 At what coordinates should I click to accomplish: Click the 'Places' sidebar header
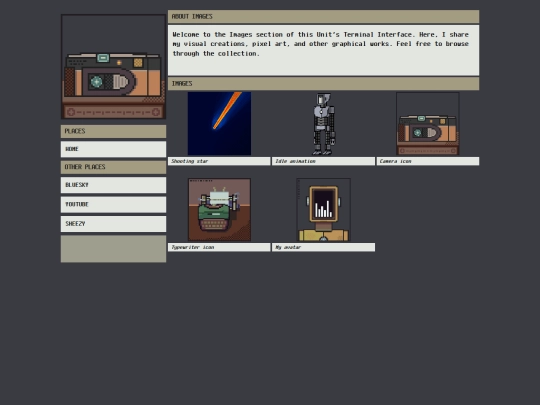point(113,131)
